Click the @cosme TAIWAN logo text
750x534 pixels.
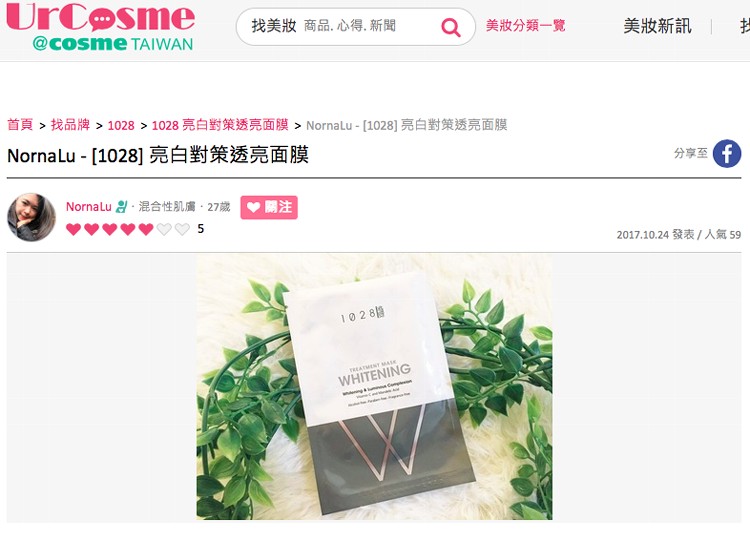pyautogui.click(x=112, y=44)
